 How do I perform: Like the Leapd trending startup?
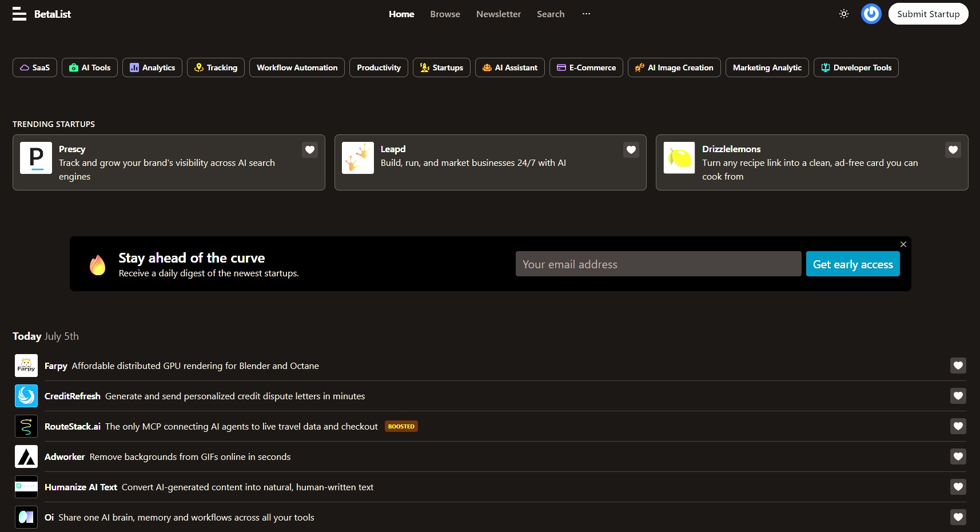click(631, 150)
